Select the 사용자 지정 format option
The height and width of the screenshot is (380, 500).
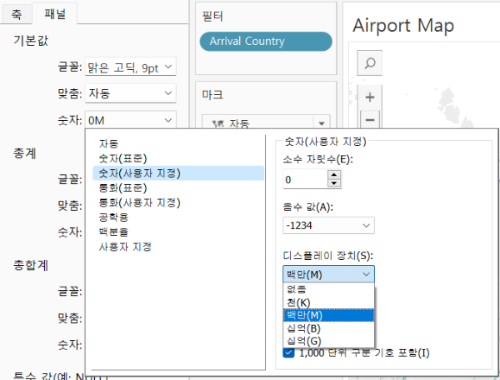pos(125,247)
